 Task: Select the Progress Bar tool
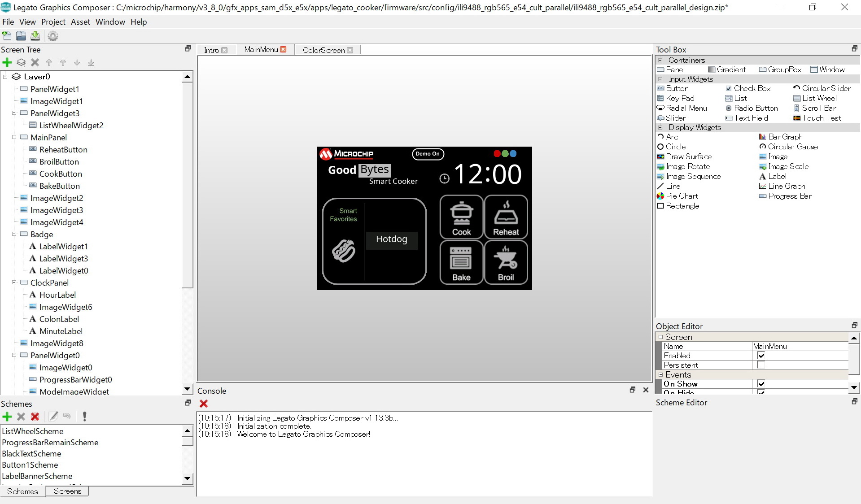pos(785,196)
